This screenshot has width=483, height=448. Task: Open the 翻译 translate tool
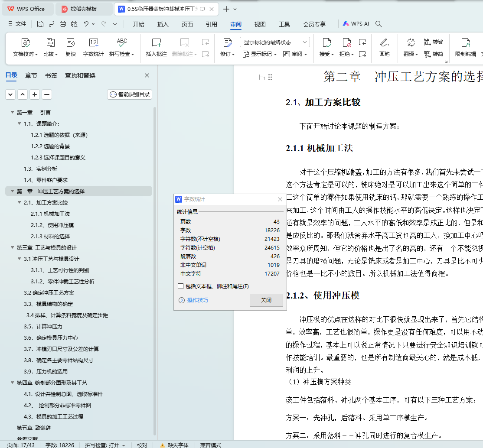tap(411, 47)
